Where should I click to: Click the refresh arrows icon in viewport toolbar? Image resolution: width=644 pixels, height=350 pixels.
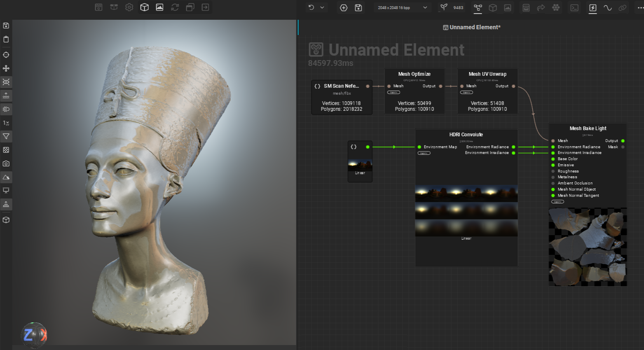click(x=175, y=7)
